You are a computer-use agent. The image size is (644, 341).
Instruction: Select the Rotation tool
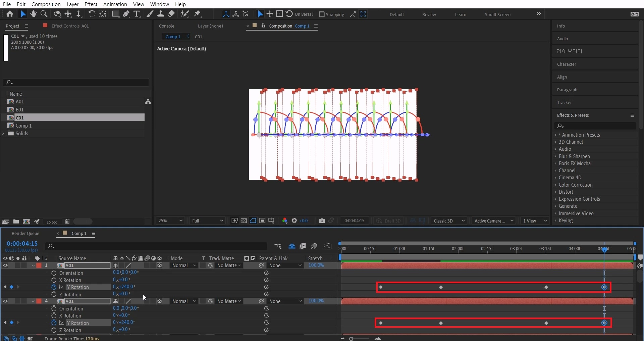91,14
